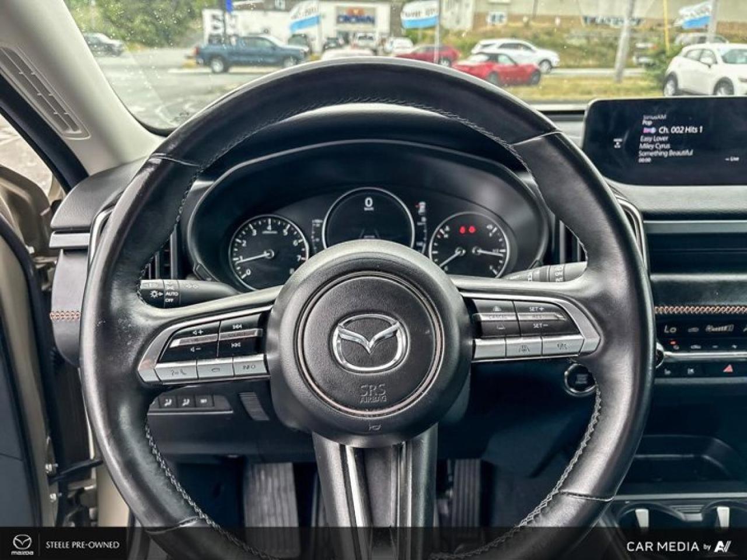Tap the SET- cruise control button

pyautogui.click(x=541, y=325)
